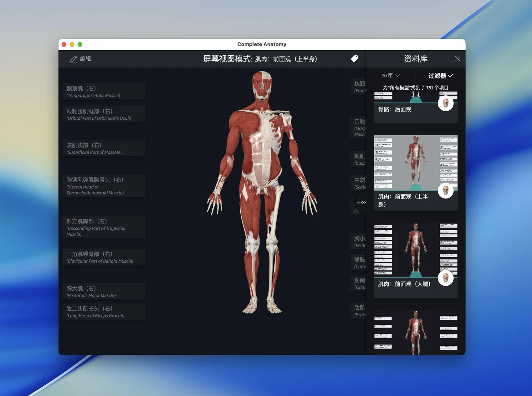Click the 咬肌浅部 Superficial Masseter label
The width and height of the screenshot is (532, 396).
tap(104, 148)
